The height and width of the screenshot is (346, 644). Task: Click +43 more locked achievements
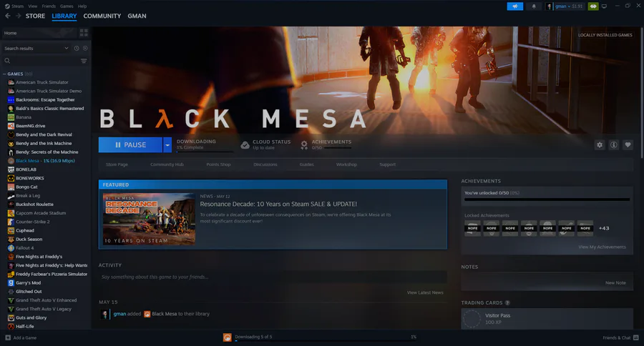tap(604, 228)
